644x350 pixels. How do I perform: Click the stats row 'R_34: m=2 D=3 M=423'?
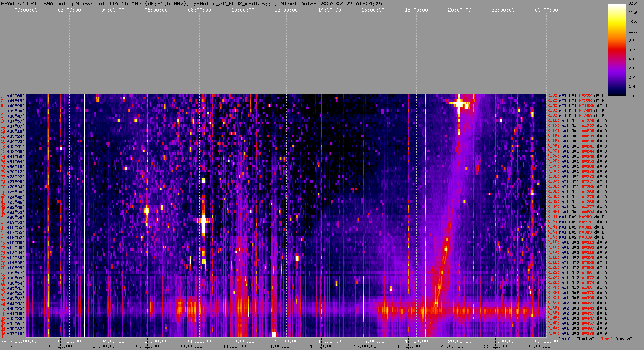tap(571, 303)
